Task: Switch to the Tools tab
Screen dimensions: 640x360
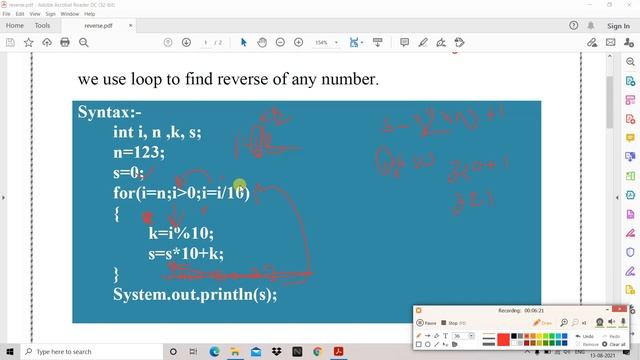Action: point(42,25)
